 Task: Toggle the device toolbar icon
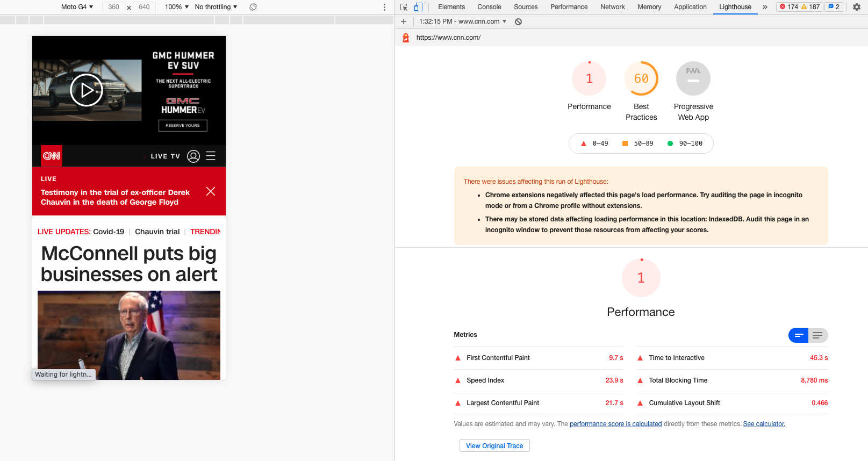[418, 7]
